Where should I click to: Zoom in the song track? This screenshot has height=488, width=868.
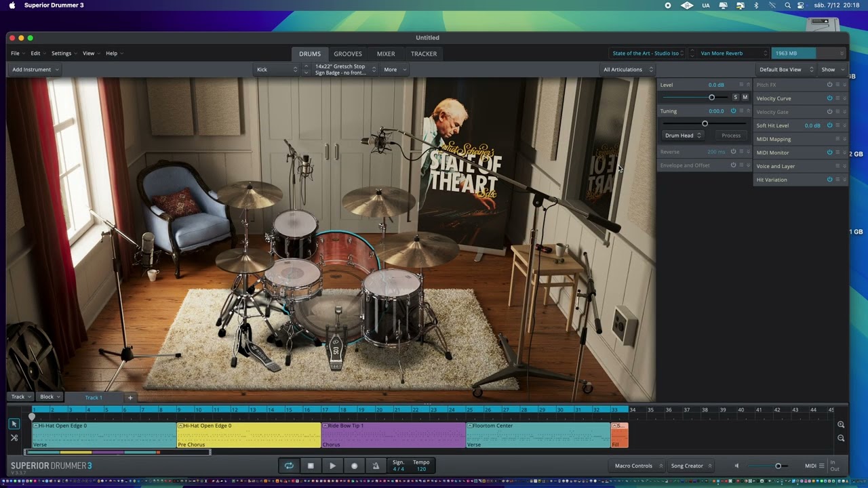(841, 425)
